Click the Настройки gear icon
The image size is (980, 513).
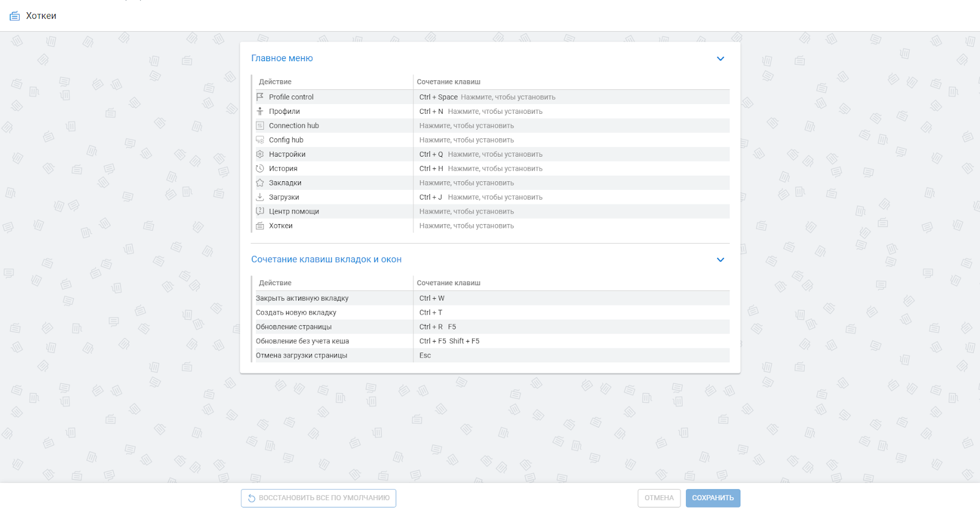tap(260, 154)
